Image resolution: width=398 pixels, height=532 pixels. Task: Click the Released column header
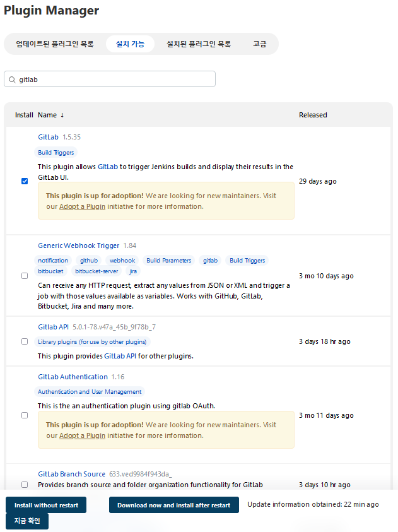313,115
